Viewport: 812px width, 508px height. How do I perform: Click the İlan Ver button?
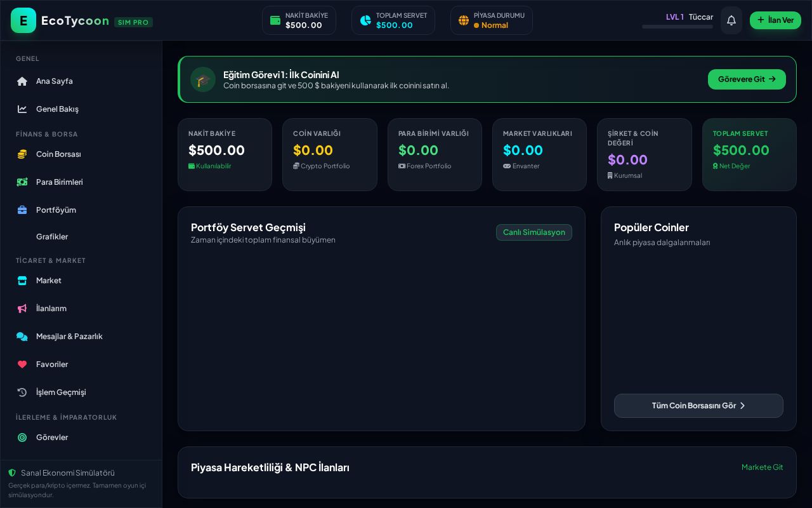775,20
